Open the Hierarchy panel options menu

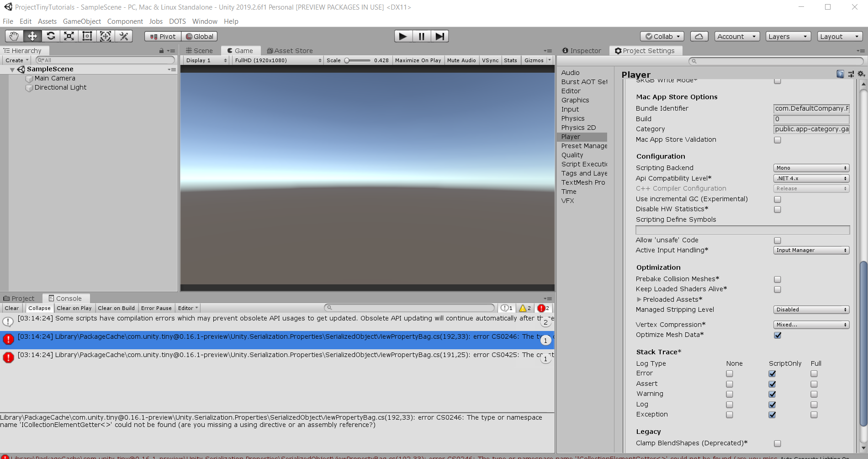[x=171, y=51]
